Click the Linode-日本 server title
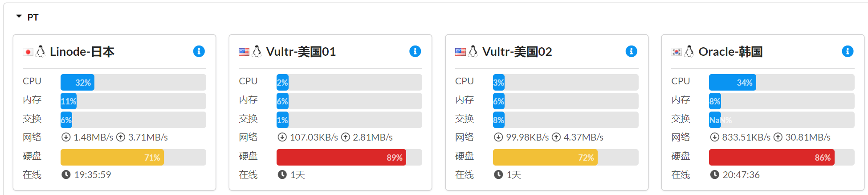This screenshot has height=195, width=868. click(82, 52)
